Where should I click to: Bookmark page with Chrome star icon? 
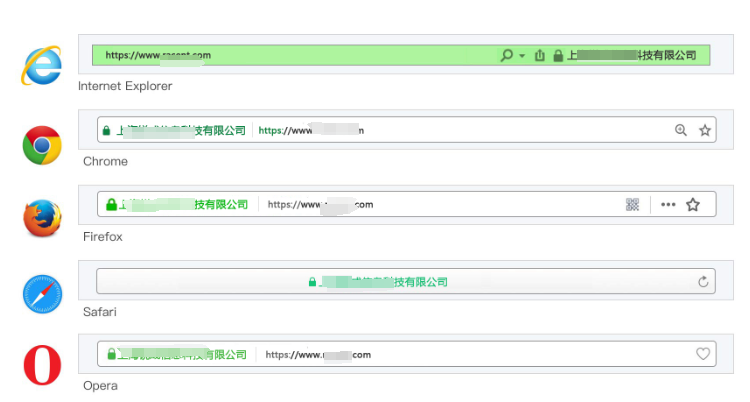pos(705,130)
